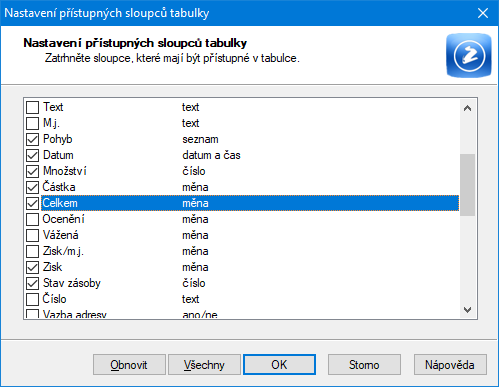Image resolution: width=499 pixels, height=387 pixels.
Task: Toggle the Stav zásoby checkbox
Action: (32, 283)
